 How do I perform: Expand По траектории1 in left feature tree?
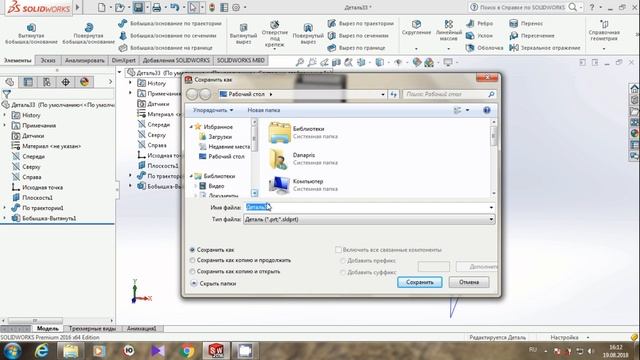[x=4, y=208]
